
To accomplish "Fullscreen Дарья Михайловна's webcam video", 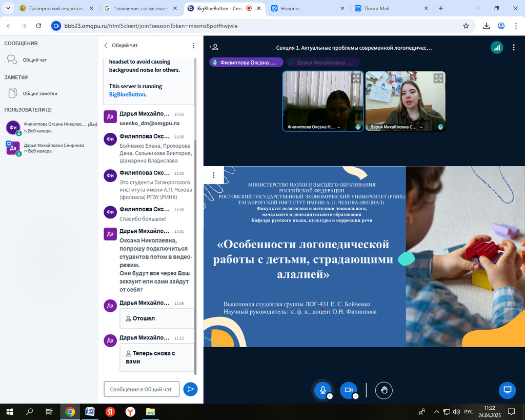I will (438, 78).
